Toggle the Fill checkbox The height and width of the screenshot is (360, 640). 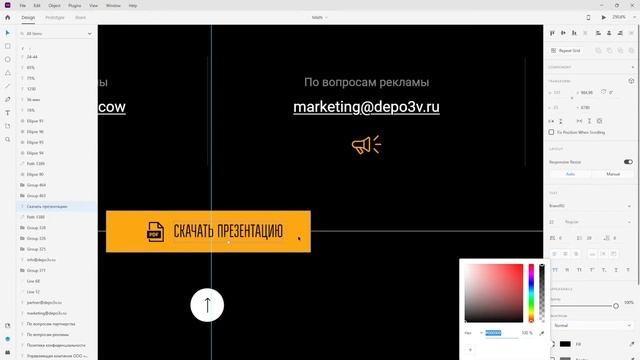(552, 344)
